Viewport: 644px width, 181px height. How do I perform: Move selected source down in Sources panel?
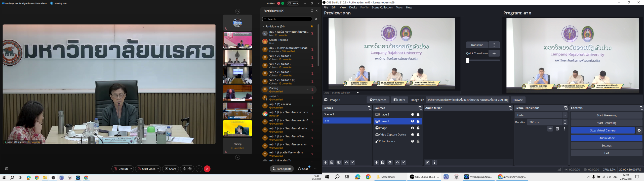pos(404,162)
